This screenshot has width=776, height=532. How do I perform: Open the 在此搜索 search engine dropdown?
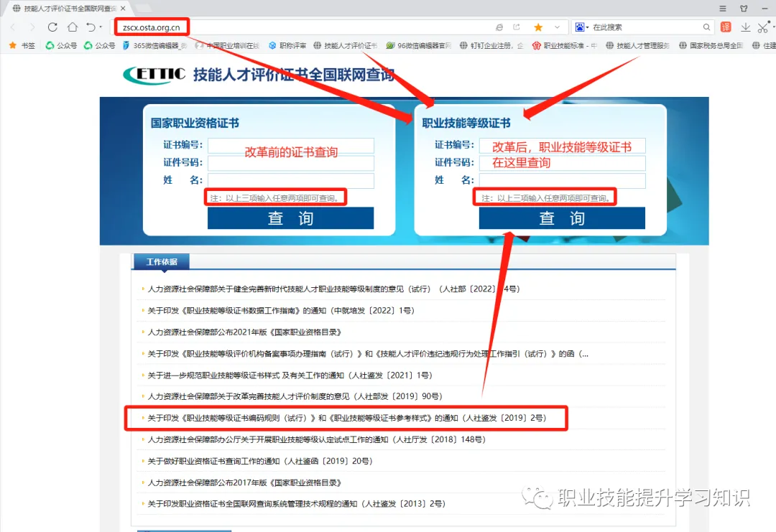click(587, 27)
